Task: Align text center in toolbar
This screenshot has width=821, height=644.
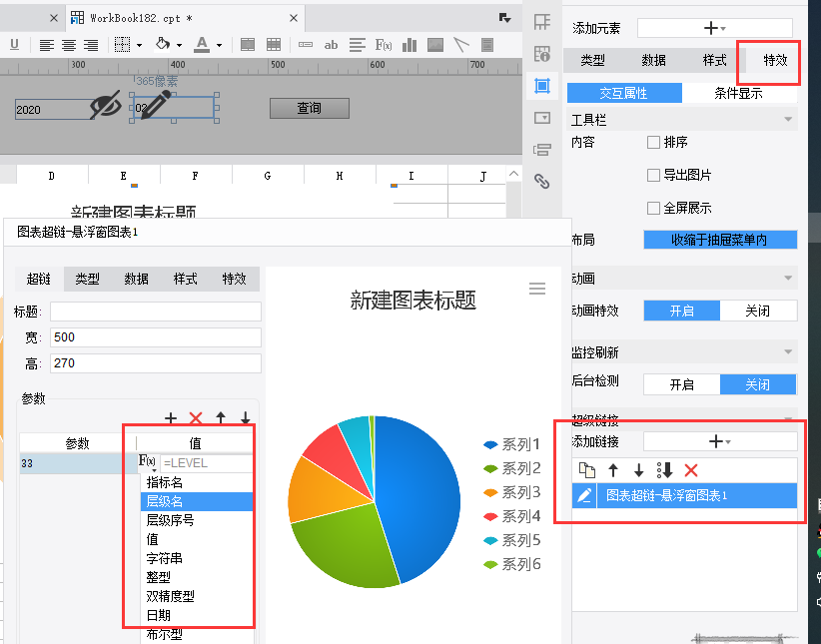Action: coord(69,45)
